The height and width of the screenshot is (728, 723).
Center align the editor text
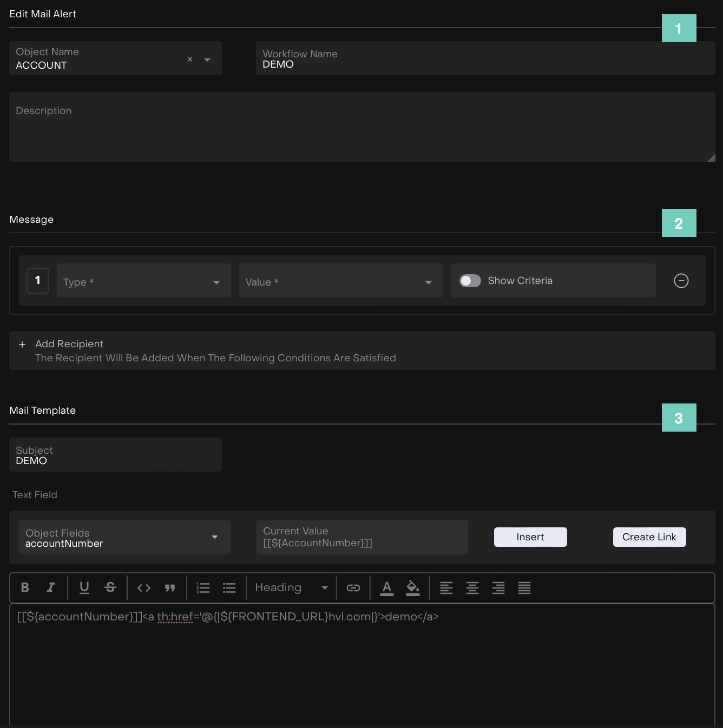pyautogui.click(x=472, y=587)
